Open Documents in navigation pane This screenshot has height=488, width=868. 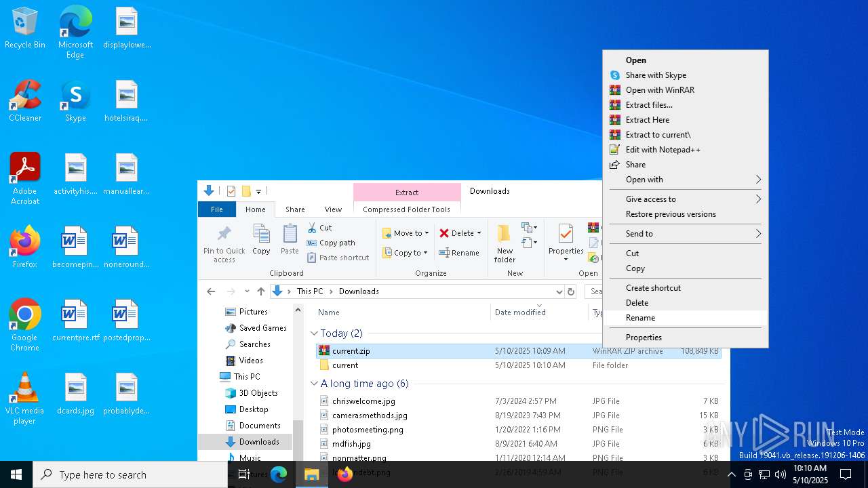pyautogui.click(x=260, y=426)
